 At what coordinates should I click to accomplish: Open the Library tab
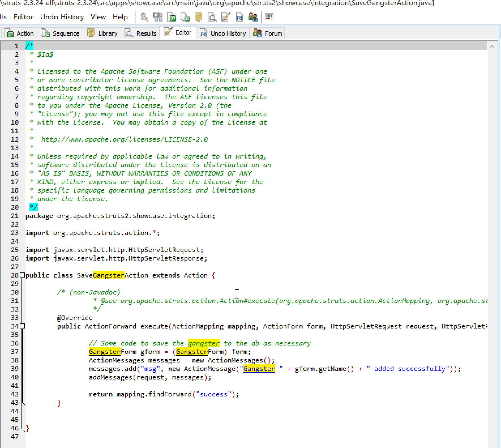point(102,33)
